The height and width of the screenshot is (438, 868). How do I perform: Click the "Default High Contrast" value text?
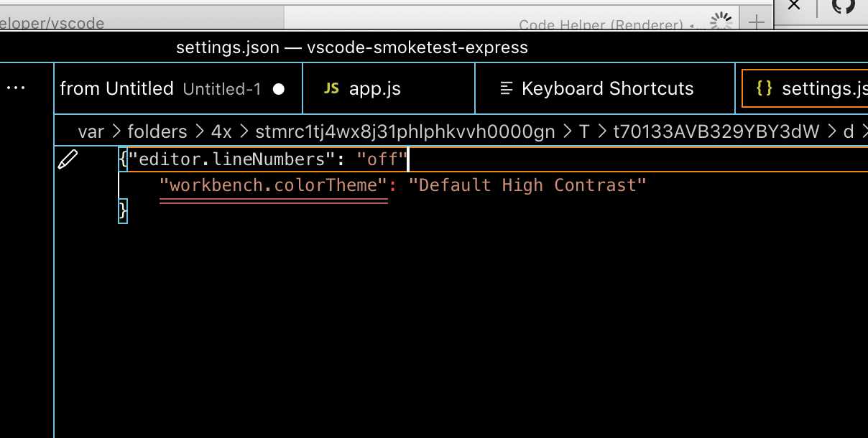527,185
